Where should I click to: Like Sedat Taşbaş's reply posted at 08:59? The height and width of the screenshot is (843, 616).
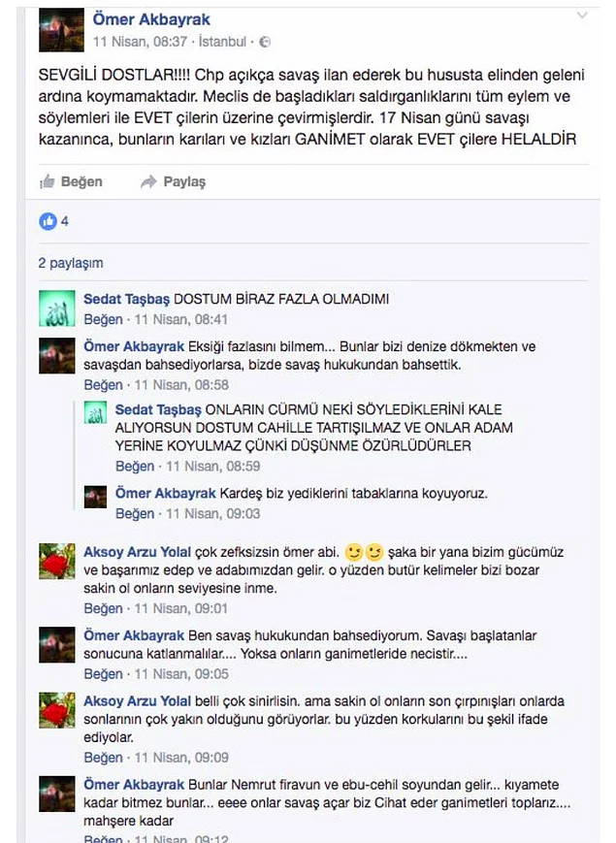click(135, 466)
